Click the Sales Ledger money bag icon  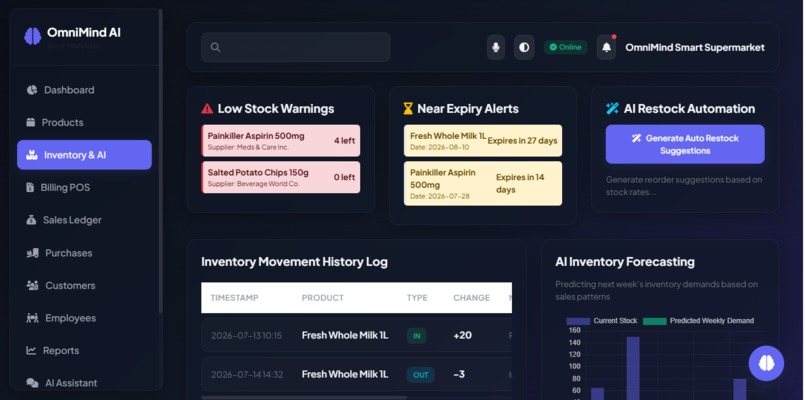[x=31, y=220]
